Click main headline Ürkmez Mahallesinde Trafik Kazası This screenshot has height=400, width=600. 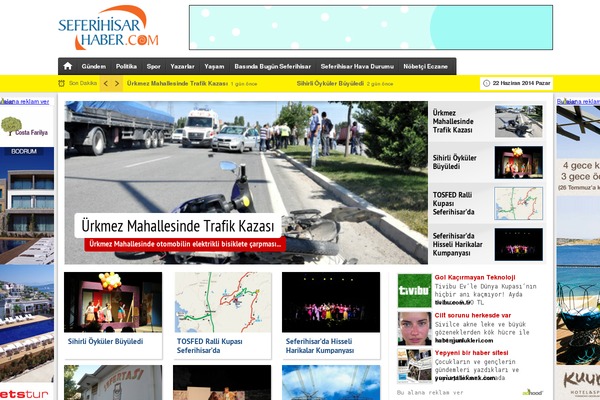click(178, 226)
